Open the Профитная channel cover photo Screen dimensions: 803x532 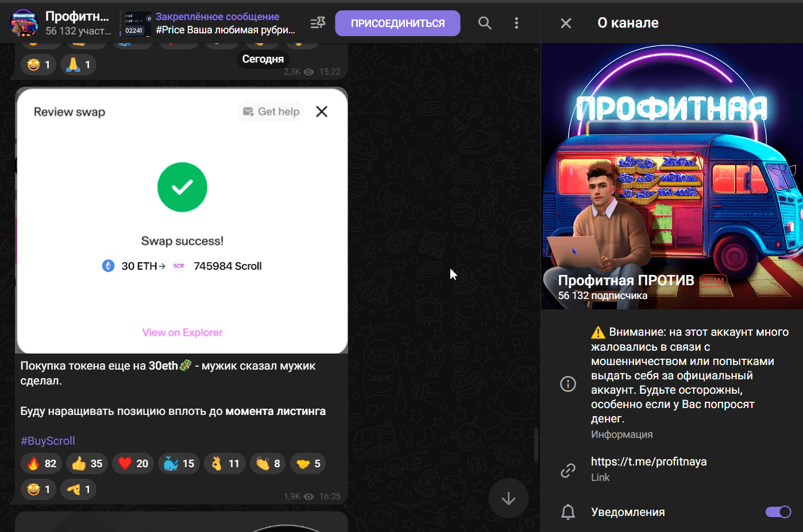[x=672, y=176]
